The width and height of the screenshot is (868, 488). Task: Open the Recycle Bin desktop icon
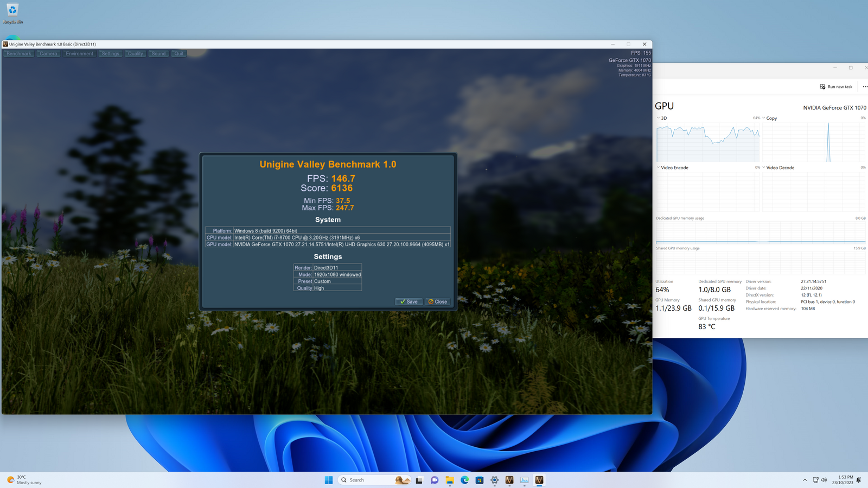click(12, 14)
